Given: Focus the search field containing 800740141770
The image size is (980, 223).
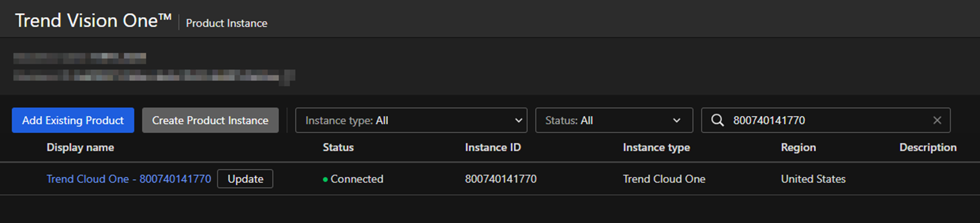Looking at the screenshot, I should pos(824,120).
